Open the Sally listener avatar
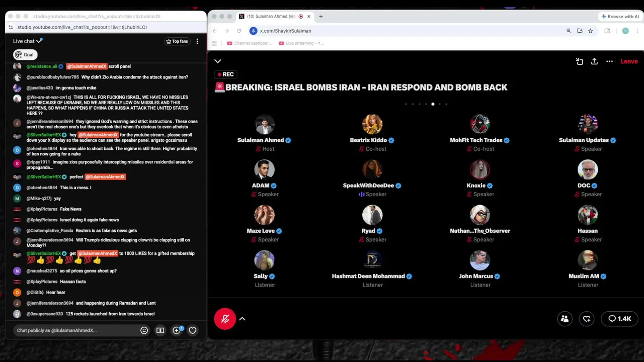This screenshot has height=362, width=644. click(x=265, y=260)
